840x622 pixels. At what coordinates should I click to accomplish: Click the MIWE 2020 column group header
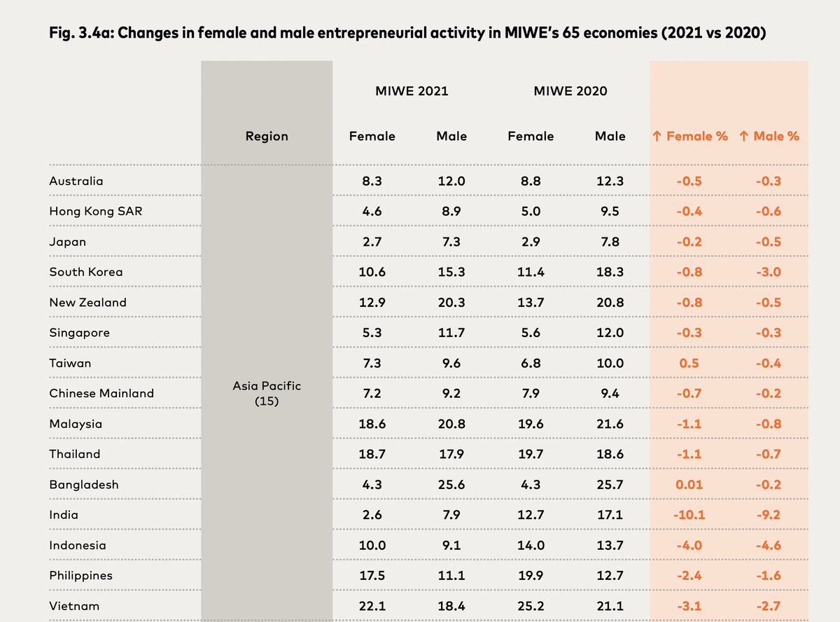(x=570, y=91)
